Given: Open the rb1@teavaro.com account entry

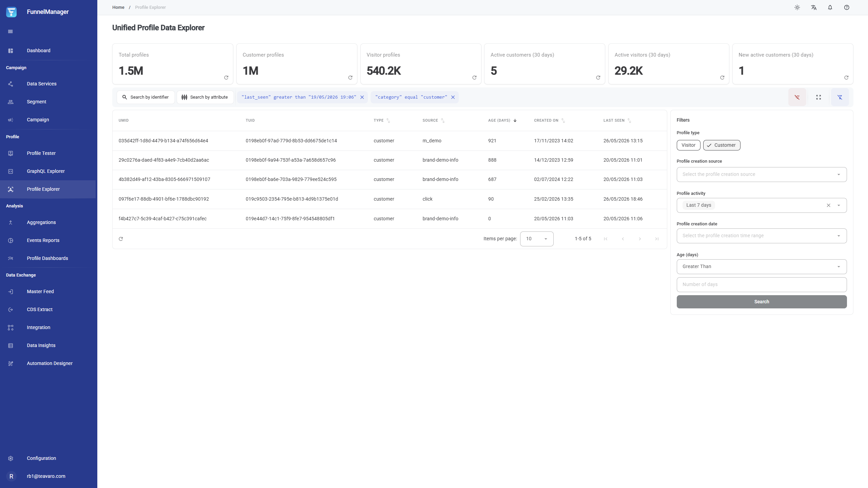Looking at the screenshot, I should pos(48,476).
